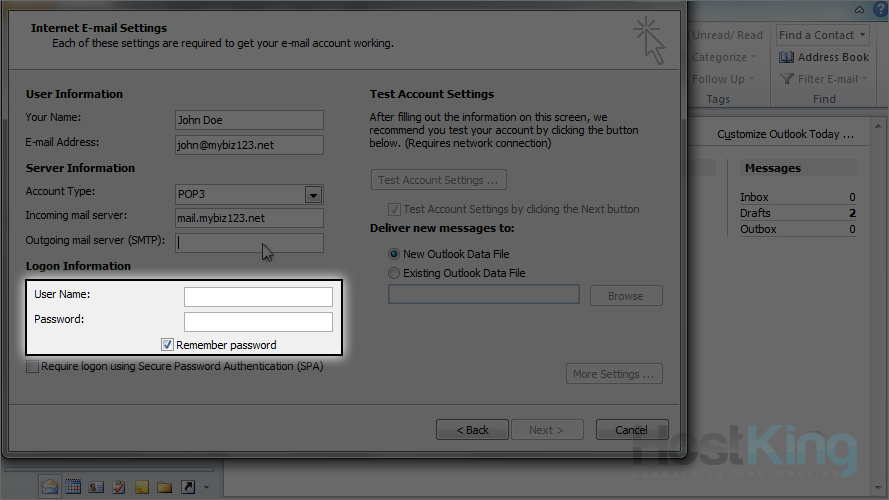Viewport: 889px width, 500px height.
Task: Open the Account Type dropdown
Action: (313, 195)
